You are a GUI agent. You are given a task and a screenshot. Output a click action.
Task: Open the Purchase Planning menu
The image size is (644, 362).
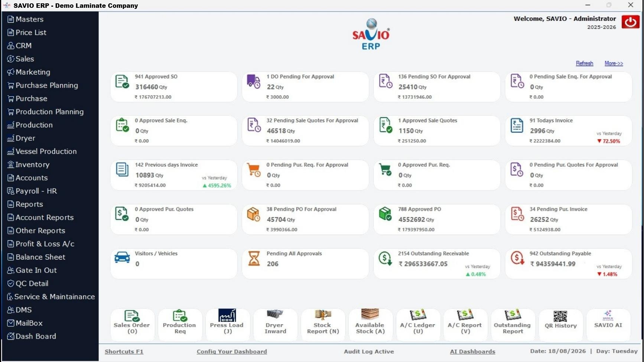(43, 85)
